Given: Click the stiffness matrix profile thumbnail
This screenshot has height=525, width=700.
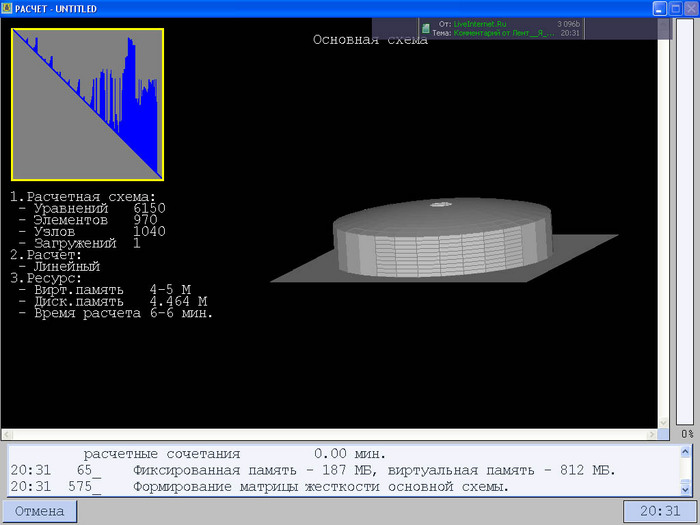Looking at the screenshot, I should 88,104.
